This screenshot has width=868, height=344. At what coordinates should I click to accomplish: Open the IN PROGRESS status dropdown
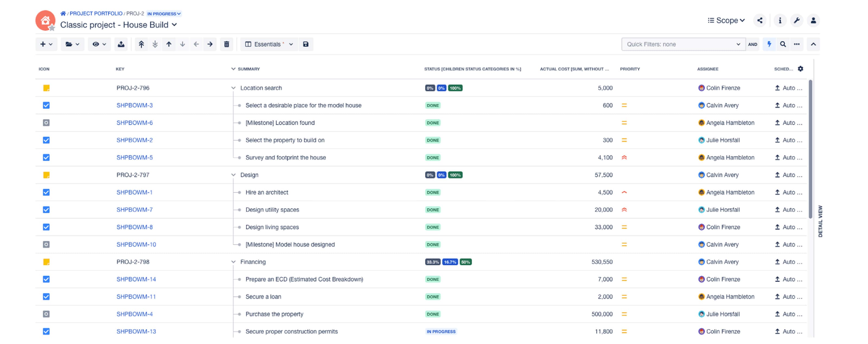point(164,14)
